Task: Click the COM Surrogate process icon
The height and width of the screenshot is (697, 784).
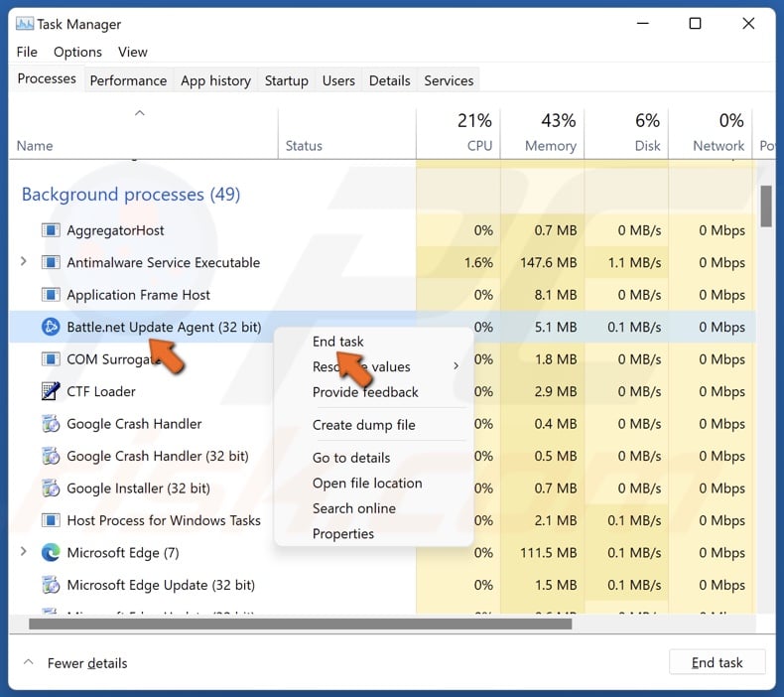Action: click(51, 359)
